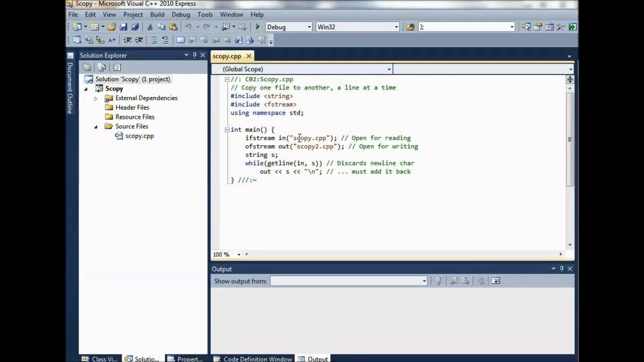Open the Show output from dropdown

tap(424, 281)
